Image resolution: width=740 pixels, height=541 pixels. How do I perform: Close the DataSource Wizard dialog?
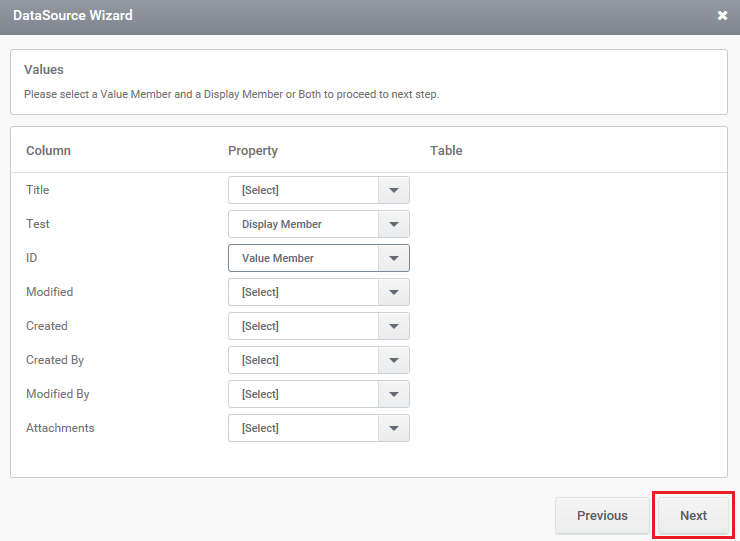pyautogui.click(x=722, y=16)
